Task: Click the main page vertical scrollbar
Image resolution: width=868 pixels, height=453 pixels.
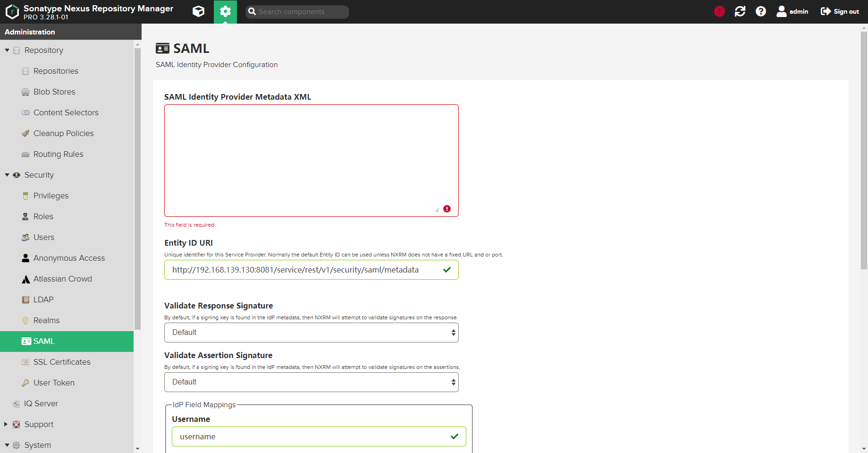Action: [x=864, y=150]
